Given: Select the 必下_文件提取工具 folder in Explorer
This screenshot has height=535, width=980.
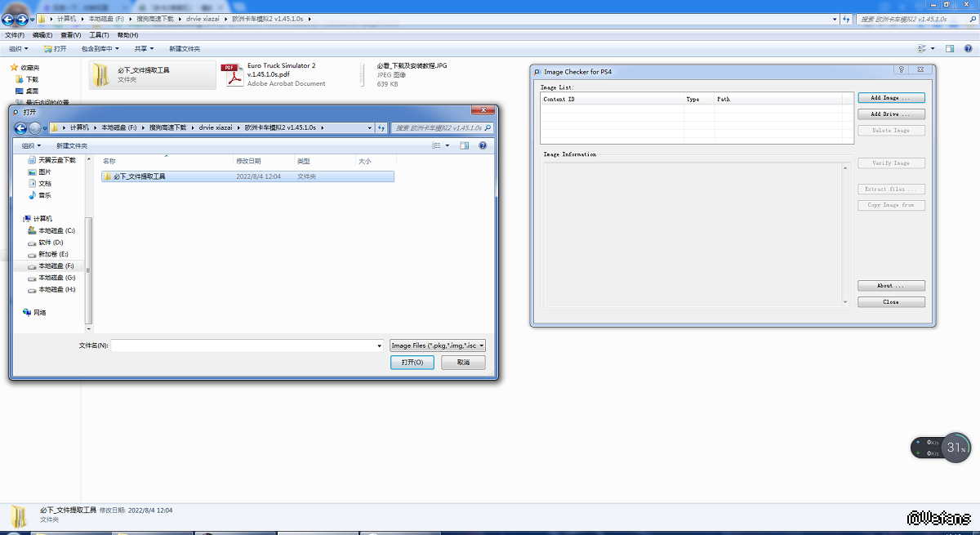Looking at the screenshot, I should click(x=153, y=75).
